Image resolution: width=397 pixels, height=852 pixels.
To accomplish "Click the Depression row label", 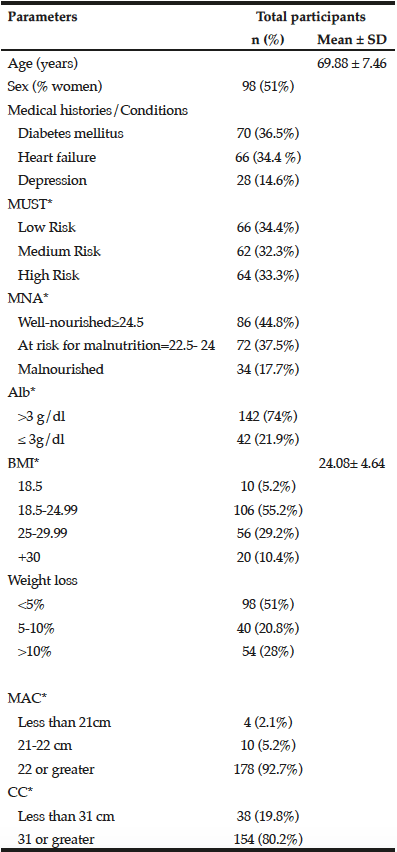I will (52, 180).
